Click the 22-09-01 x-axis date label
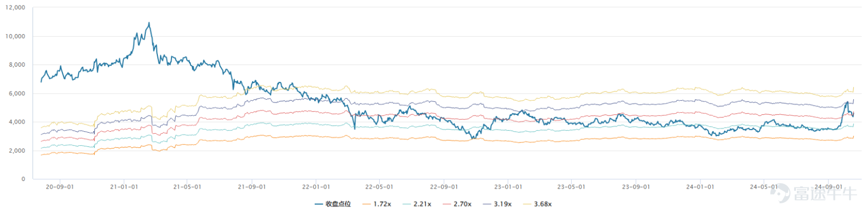This screenshot has height=213, width=868. pyautogui.click(x=444, y=187)
